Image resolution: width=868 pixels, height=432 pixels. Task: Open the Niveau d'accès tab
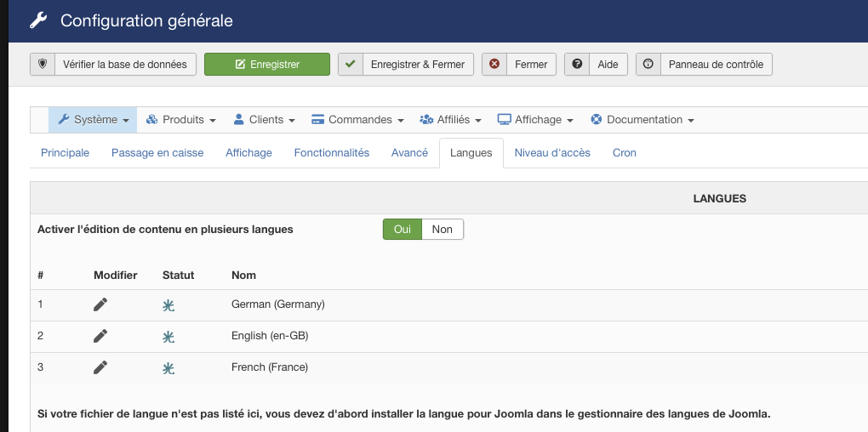[552, 153]
